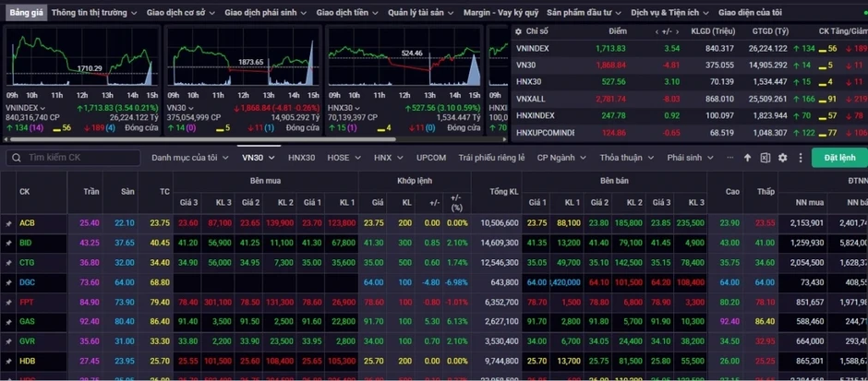Open Giao diện của tôi menu
This screenshot has width=868, height=381.
(x=750, y=12)
